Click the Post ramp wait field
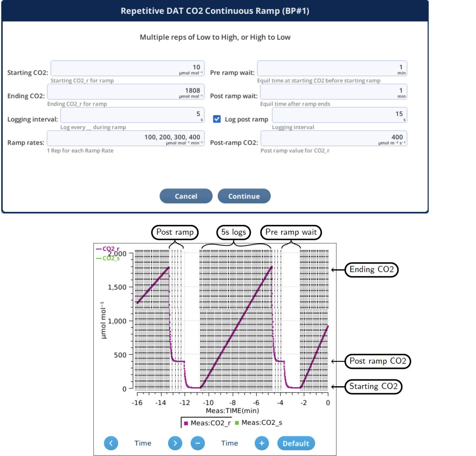 (x=334, y=92)
